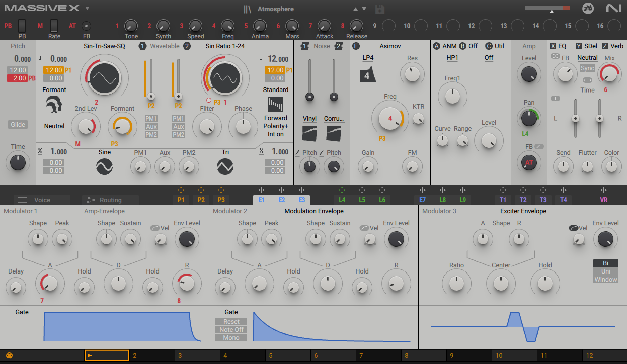Screen dimensions: 627x364
Task: Adjust the left delay time slider
Action: click(x=575, y=119)
